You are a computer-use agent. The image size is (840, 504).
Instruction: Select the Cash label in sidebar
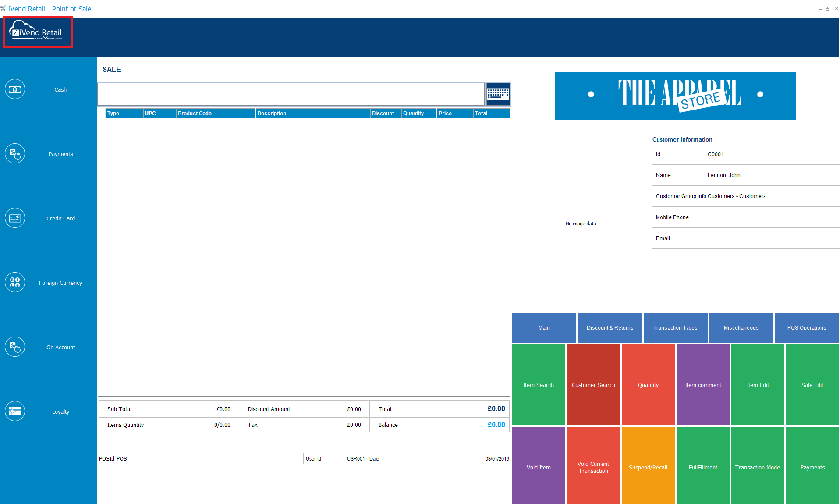coord(60,90)
